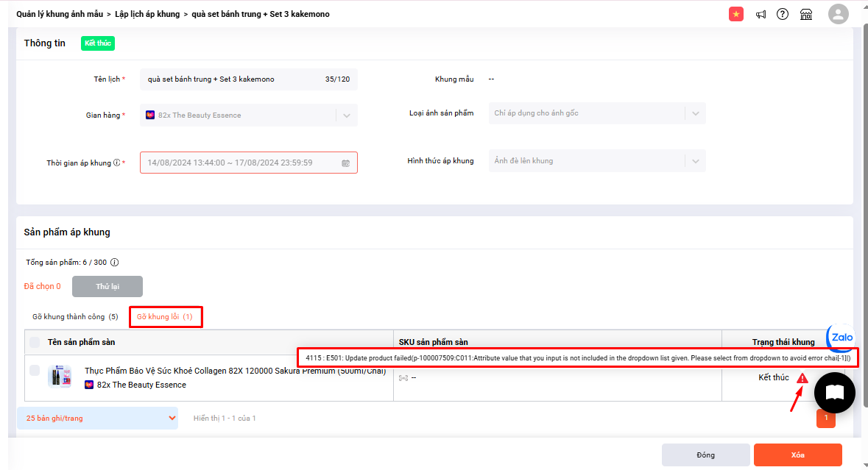Click the Vietnam flag language icon
Screen dimensions: 868x470
(735, 14)
